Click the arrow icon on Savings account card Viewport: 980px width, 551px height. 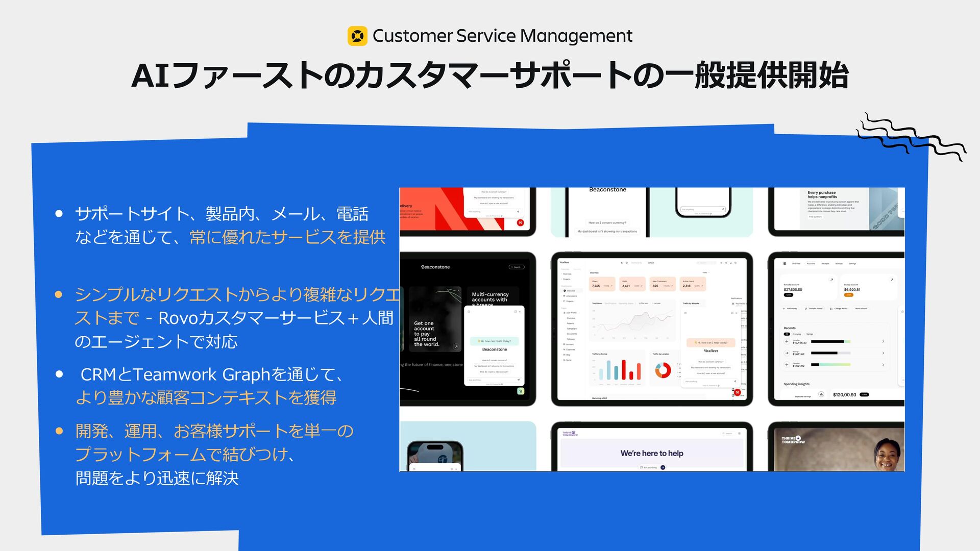[892, 280]
